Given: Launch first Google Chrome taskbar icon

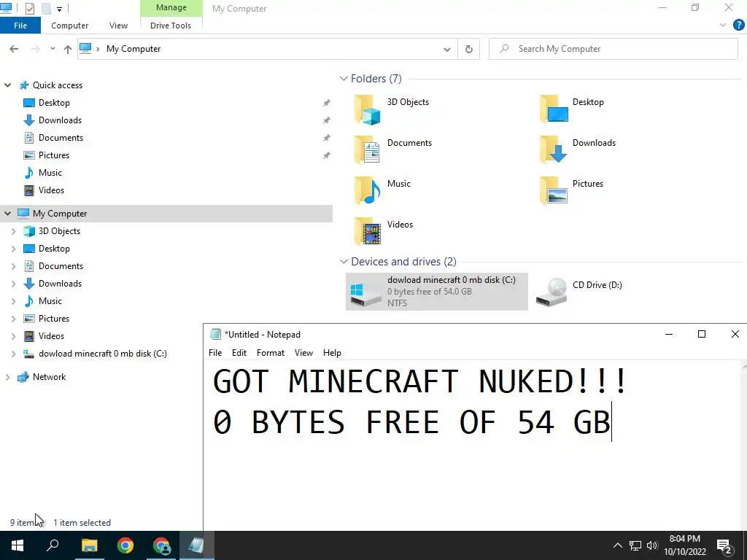Looking at the screenshot, I should 125,545.
